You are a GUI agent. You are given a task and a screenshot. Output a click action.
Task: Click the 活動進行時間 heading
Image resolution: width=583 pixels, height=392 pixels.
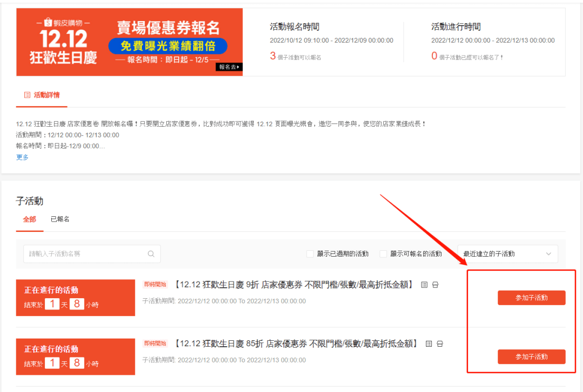click(456, 27)
